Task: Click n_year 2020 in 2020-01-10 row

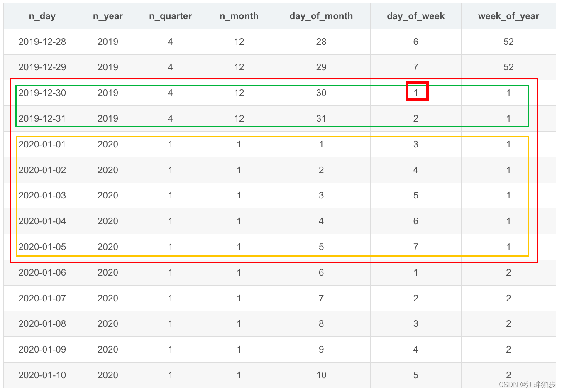Action: 108,375
